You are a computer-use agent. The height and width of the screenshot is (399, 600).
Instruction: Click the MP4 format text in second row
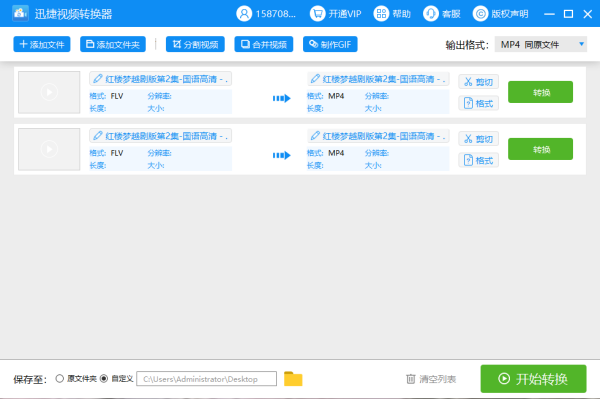[x=336, y=153]
